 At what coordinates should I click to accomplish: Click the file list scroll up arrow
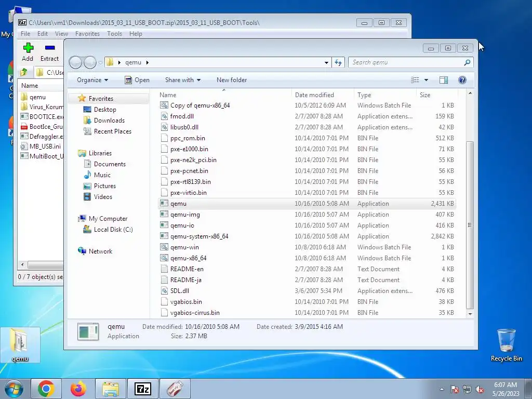[470, 93]
